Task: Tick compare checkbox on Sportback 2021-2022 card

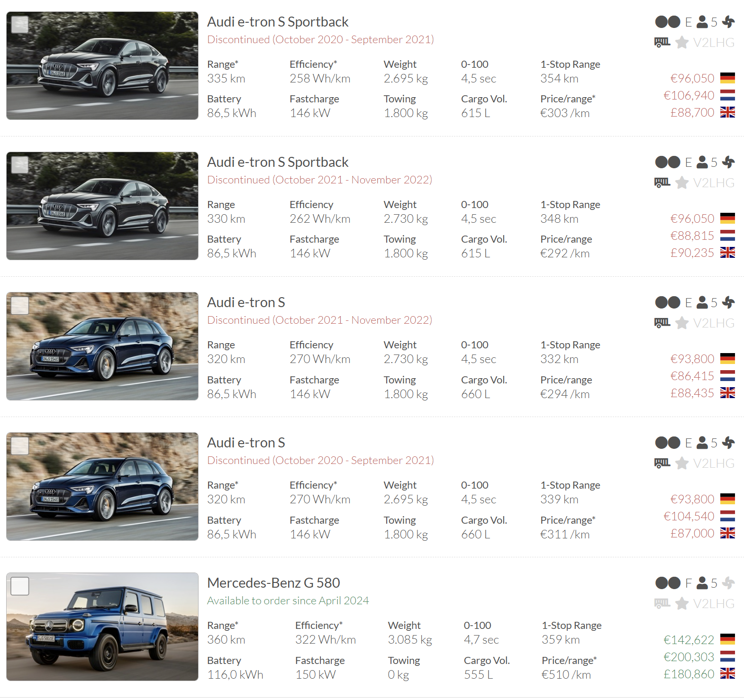Action: 20,165
